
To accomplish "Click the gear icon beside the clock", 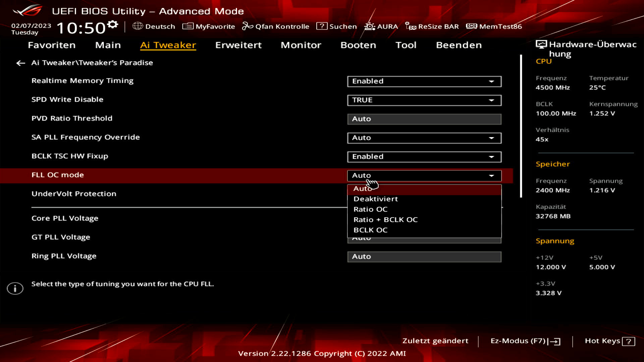I will pyautogui.click(x=113, y=24).
